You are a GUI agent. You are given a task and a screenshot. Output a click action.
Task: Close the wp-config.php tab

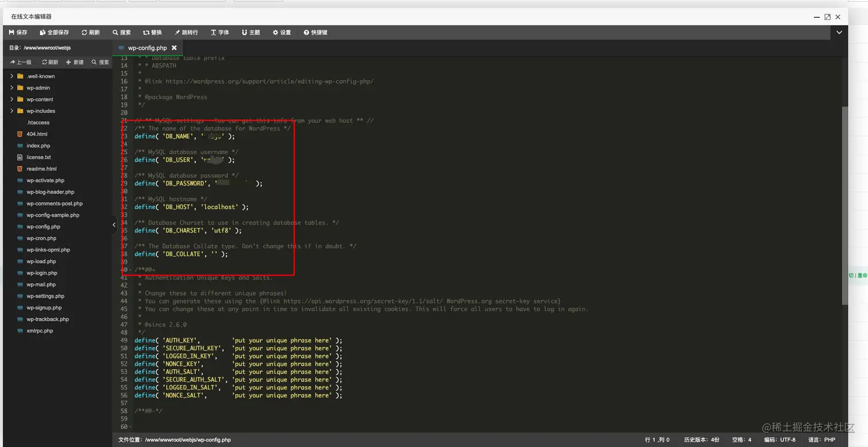(175, 48)
